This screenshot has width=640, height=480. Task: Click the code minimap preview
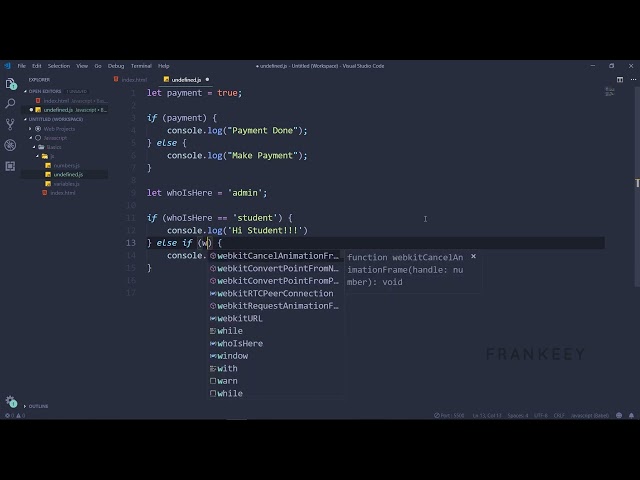[609, 92]
